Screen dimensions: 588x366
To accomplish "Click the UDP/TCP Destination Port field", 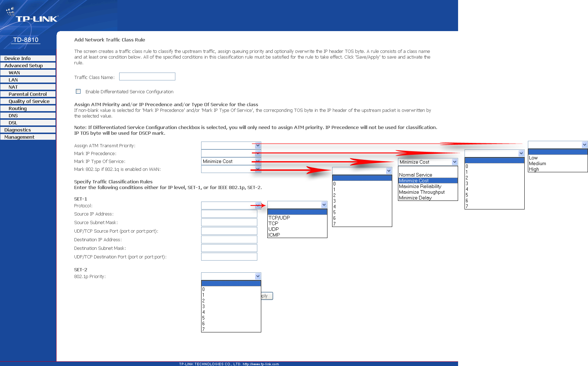I will pyautogui.click(x=229, y=257).
